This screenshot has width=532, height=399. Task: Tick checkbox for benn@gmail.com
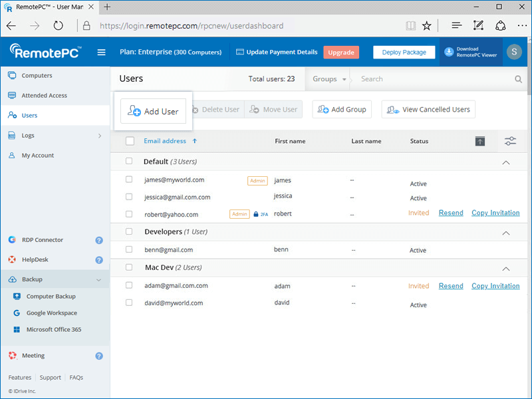[130, 249]
